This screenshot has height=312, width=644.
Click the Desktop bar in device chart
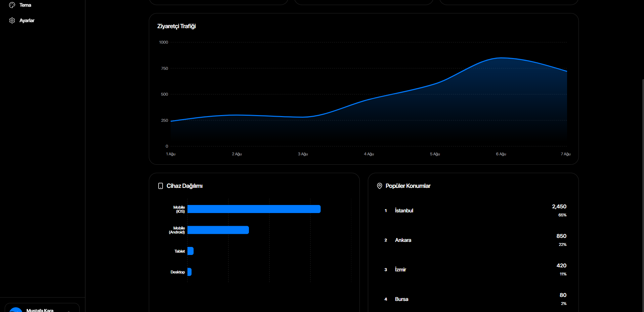[189, 272]
